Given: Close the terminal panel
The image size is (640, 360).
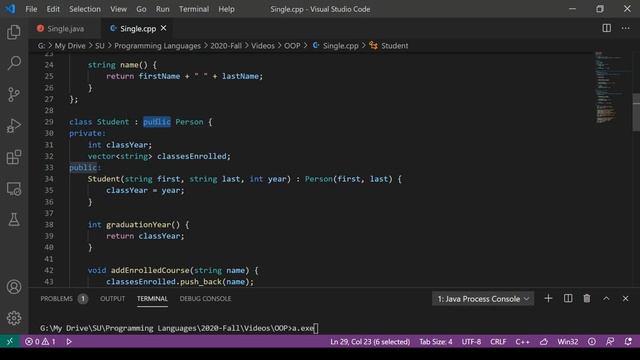Looking at the screenshot, I should tap(625, 298).
